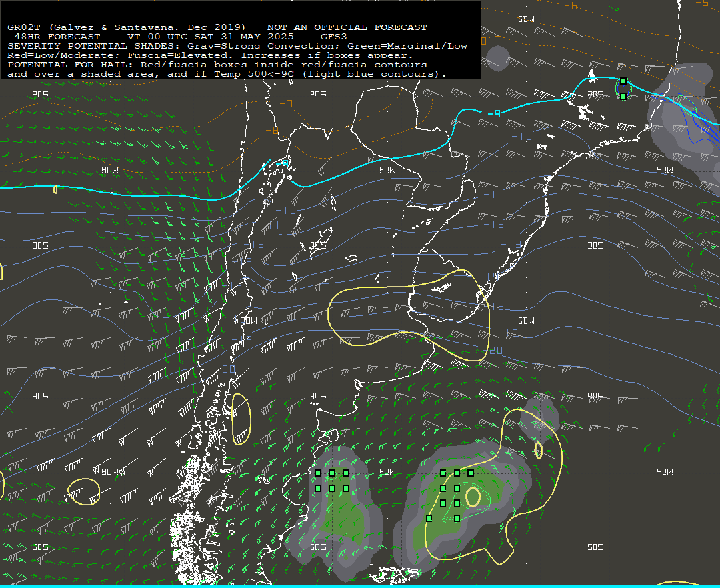Viewport: 720px width, 588px height.
Task: Click the 'Red=Low/Moderate' legend entry
Action: tap(60, 55)
